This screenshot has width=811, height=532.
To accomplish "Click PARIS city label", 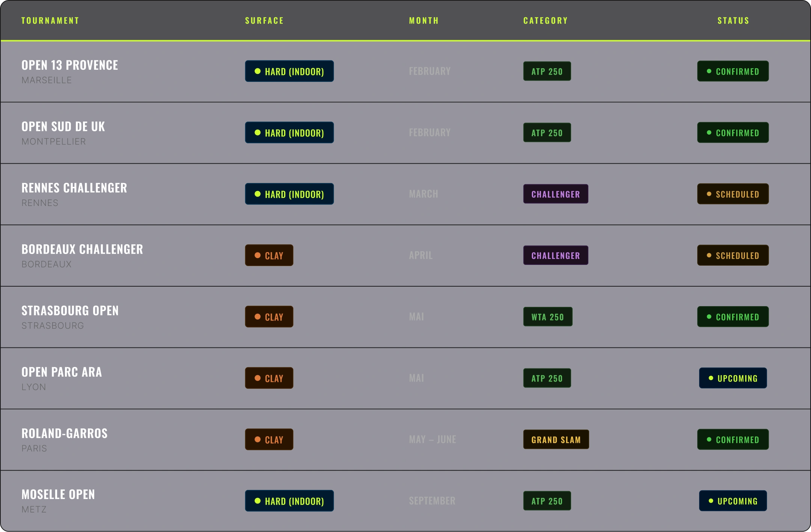I will [34, 449].
